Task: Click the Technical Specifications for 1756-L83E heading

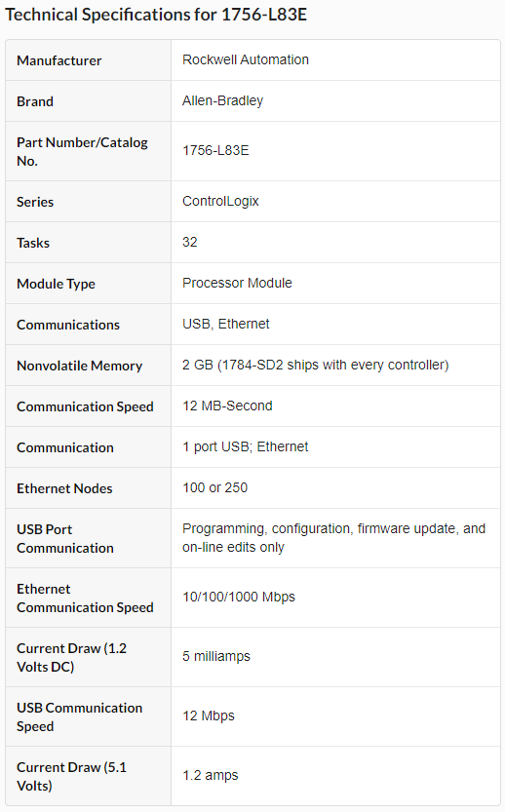Action: [156, 15]
